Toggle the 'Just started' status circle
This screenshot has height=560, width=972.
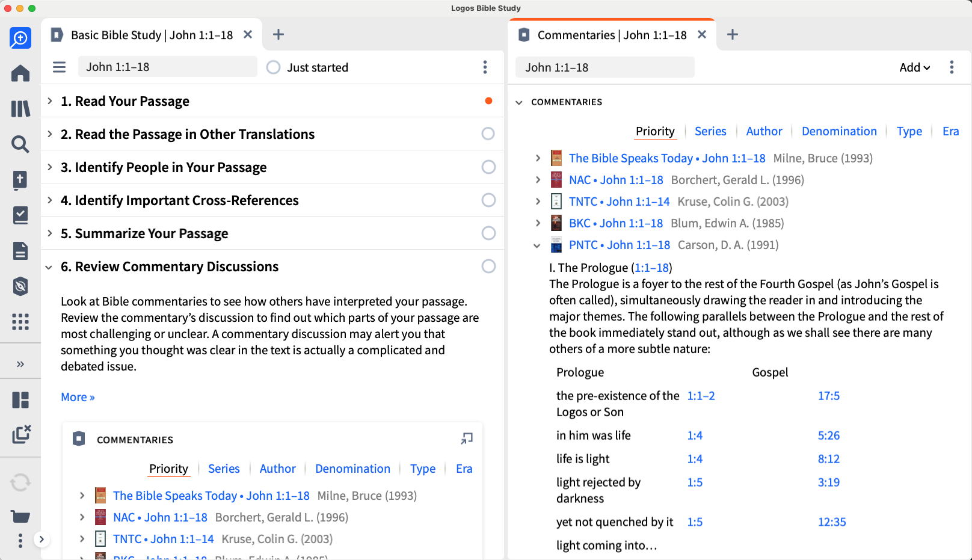point(274,67)
